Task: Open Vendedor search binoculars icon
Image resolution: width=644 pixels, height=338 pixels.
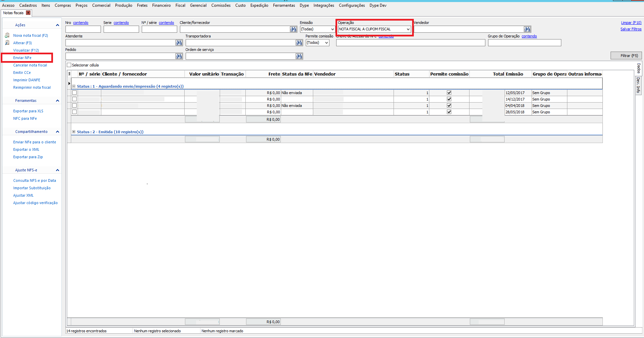Action: (527, 29)
